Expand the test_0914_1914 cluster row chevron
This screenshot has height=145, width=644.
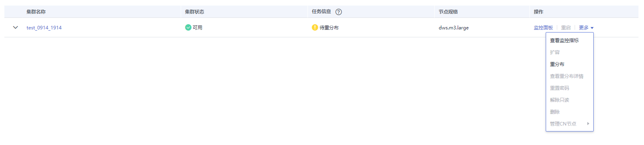(15, 27)
